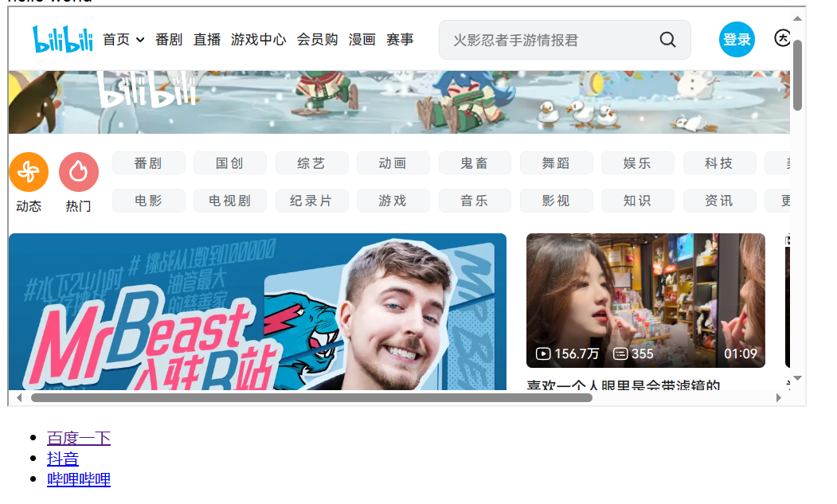The width and height of the screenshot is (837, 504).
Task: Click the partially visible circular icon beside 登录
Action: [x=782, y=38]
